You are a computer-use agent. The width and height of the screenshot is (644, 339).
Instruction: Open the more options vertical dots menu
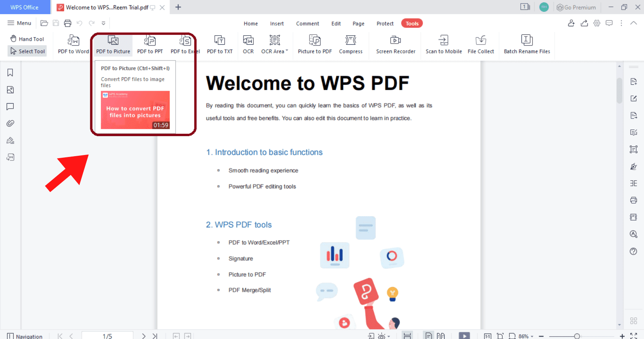pyautogui.click(x=621, y=23)
